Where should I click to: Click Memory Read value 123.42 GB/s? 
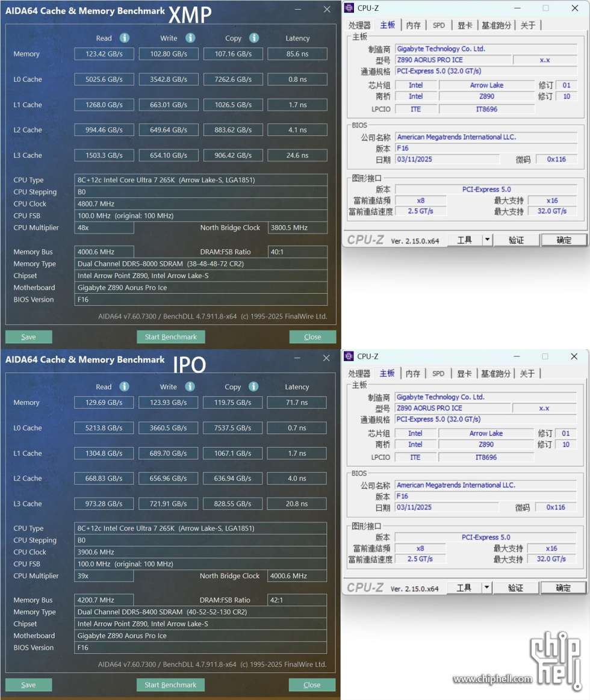[104, 54]
